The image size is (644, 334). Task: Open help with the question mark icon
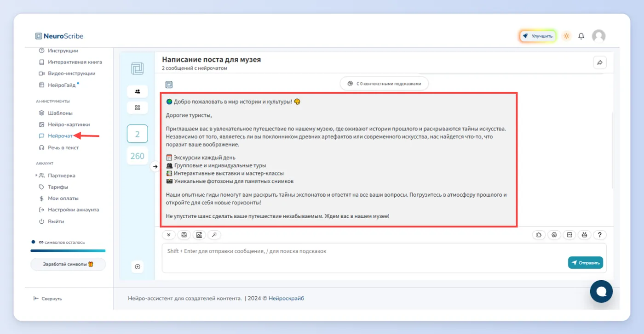600,235
